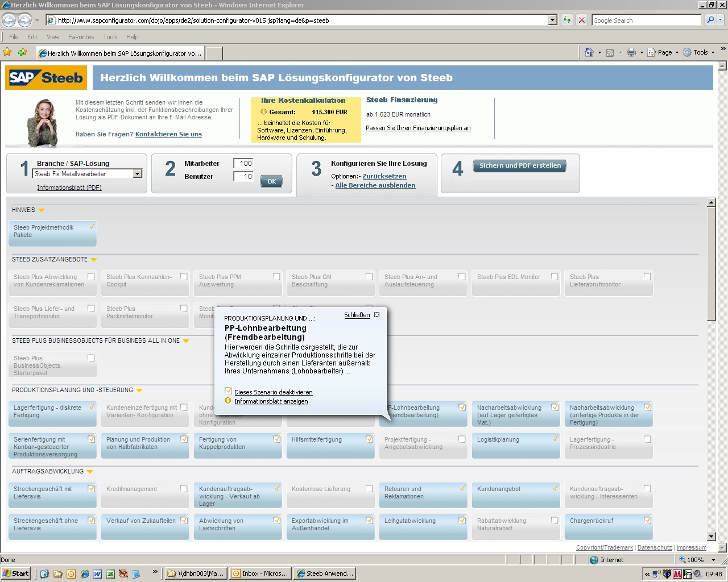Open the Tools menu in the menu bar

110,36
